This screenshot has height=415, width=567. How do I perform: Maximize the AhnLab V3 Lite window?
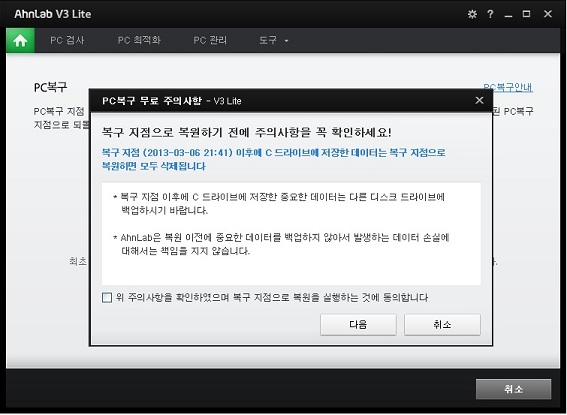526,14
